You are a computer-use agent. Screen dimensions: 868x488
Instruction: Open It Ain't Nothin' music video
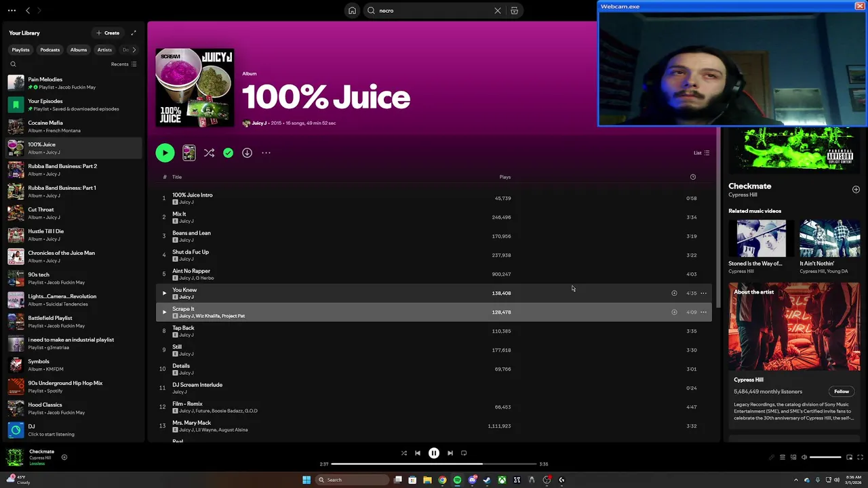click(830, 247)
